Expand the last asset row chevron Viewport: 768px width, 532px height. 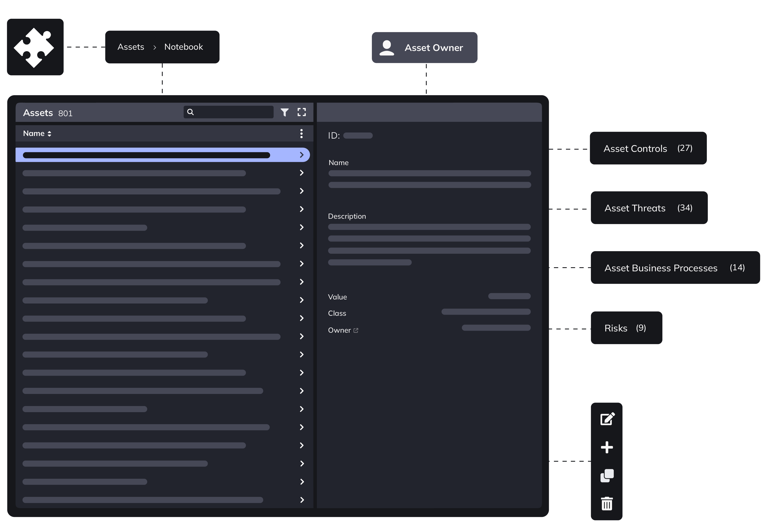[x=302, y=500]
